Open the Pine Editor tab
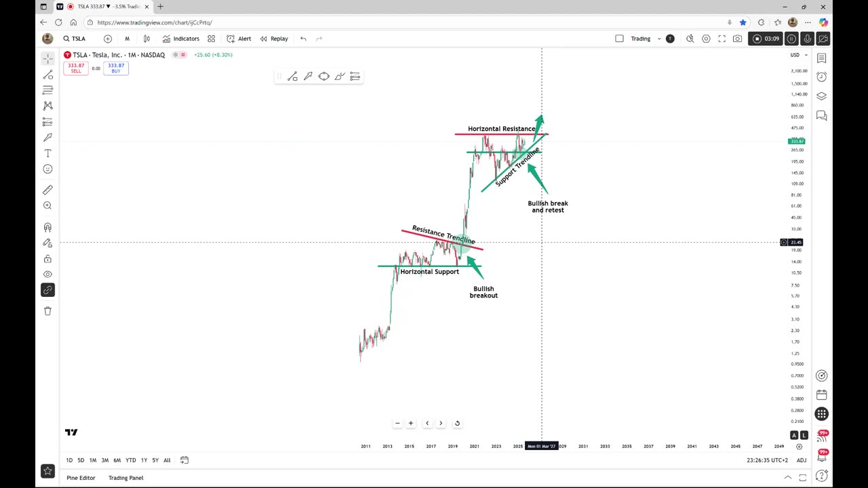Viewport: 868px width, 488px height. point(81,478)
